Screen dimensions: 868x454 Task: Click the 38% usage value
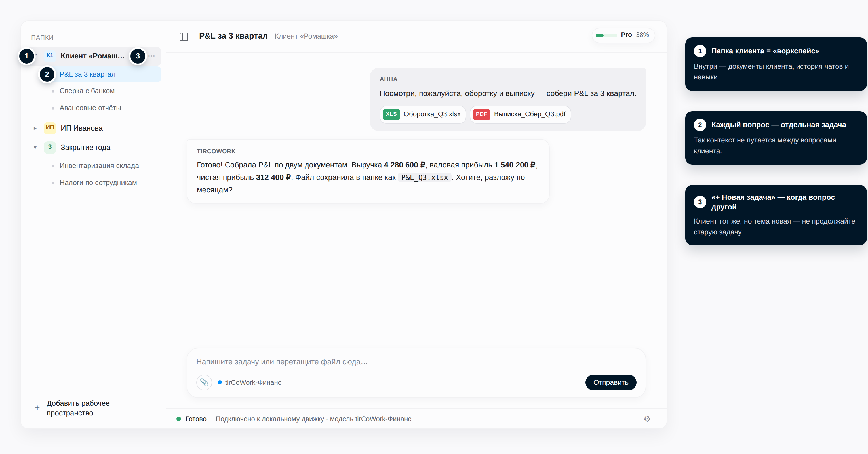642,35
